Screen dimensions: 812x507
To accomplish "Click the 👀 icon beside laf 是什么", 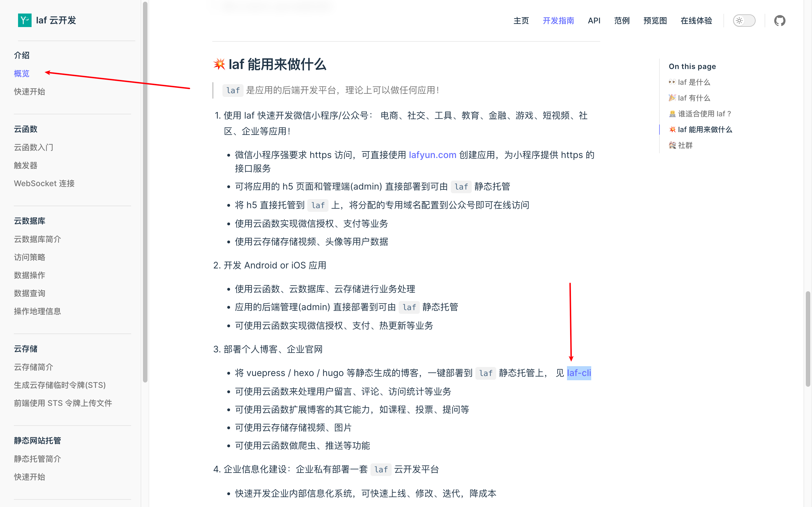I will [x=672, y=82].
